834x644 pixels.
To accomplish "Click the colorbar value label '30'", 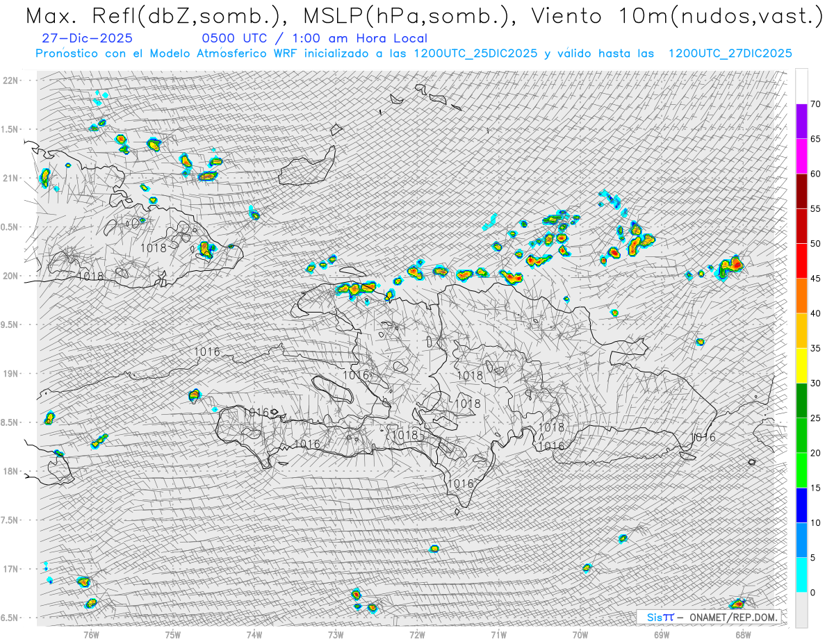I will coord(815,383).
